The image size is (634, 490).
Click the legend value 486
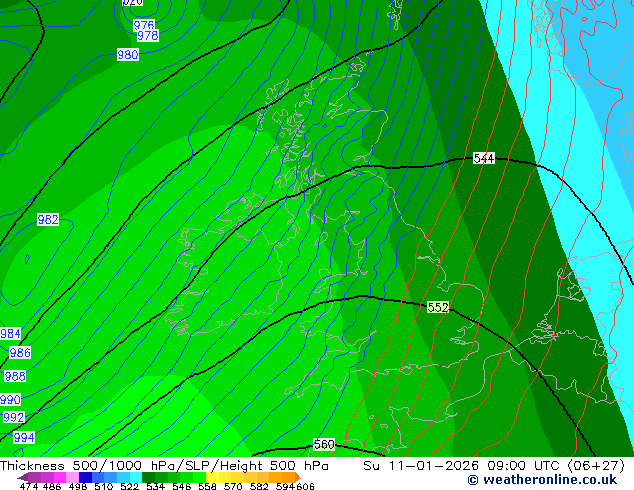[52, 486]
